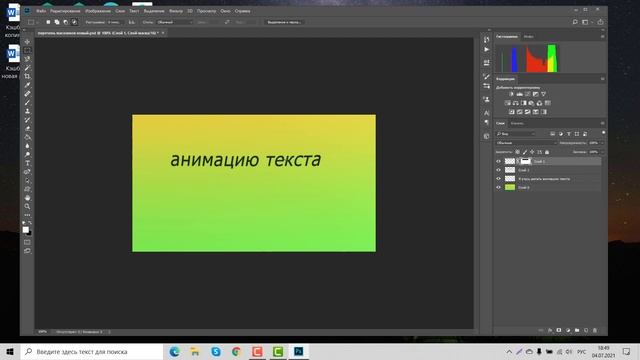Open the blend mode dropdown 'Обычные'
This screenshot has height=360, width=640.
526,143
